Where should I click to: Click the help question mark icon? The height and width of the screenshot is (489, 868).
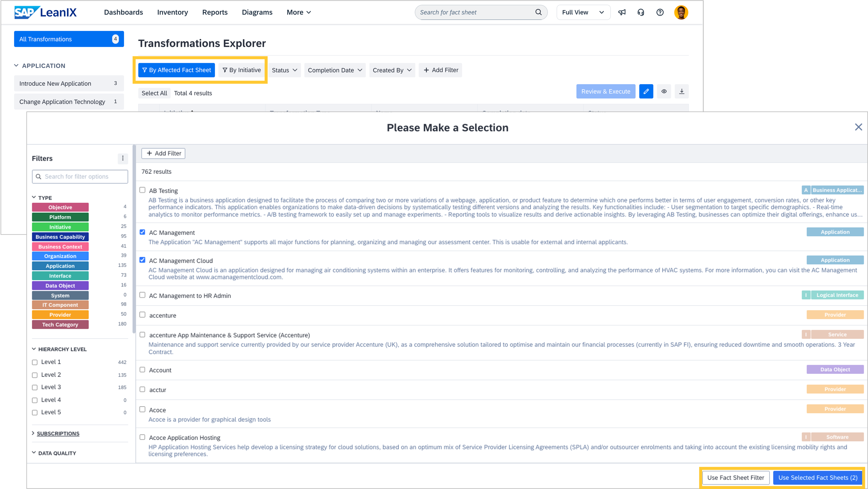(660, 12)
